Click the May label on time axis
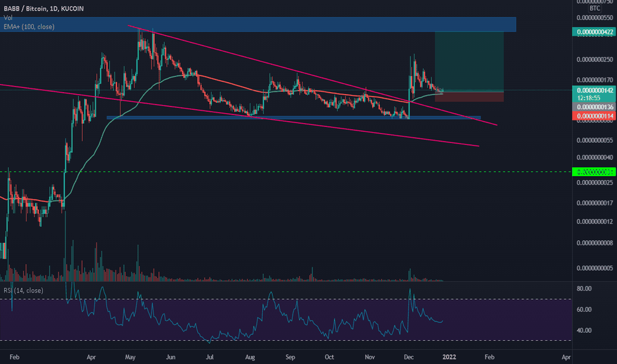 130,357
